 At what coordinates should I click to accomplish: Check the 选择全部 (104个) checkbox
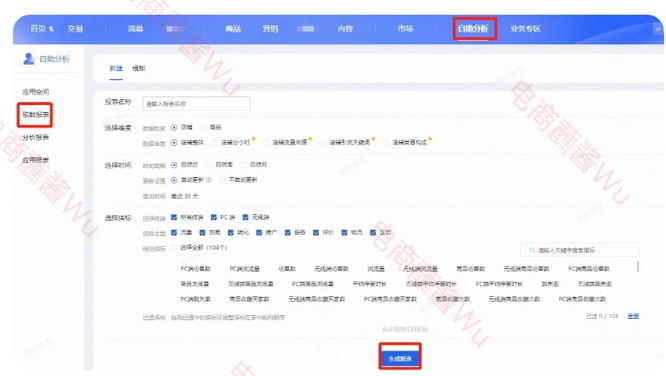[x=174, y=248]
